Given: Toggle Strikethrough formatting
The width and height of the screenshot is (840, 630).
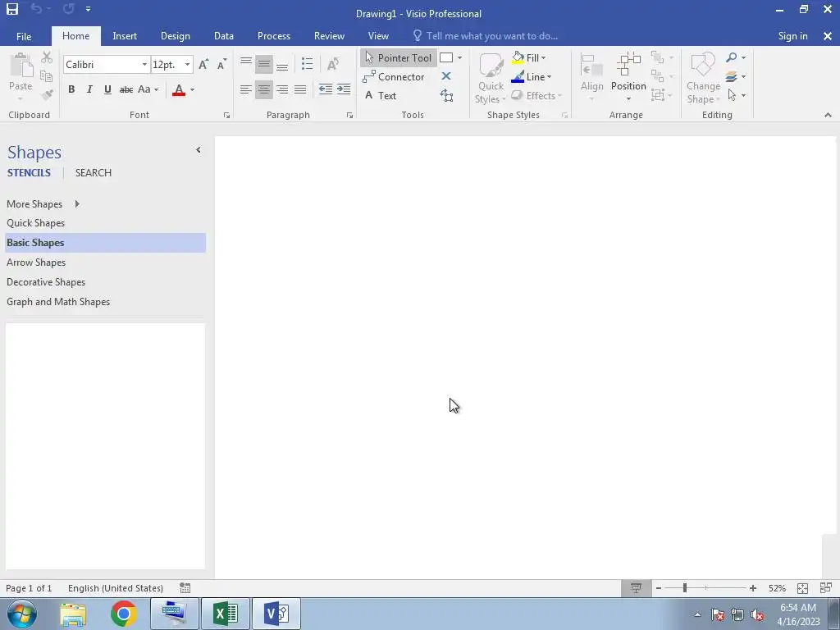Looking at the screenshot, I should coord(126,89).
